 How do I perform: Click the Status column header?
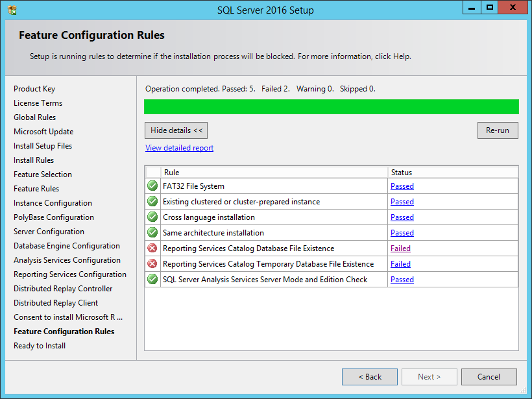(x=453, y=173)
